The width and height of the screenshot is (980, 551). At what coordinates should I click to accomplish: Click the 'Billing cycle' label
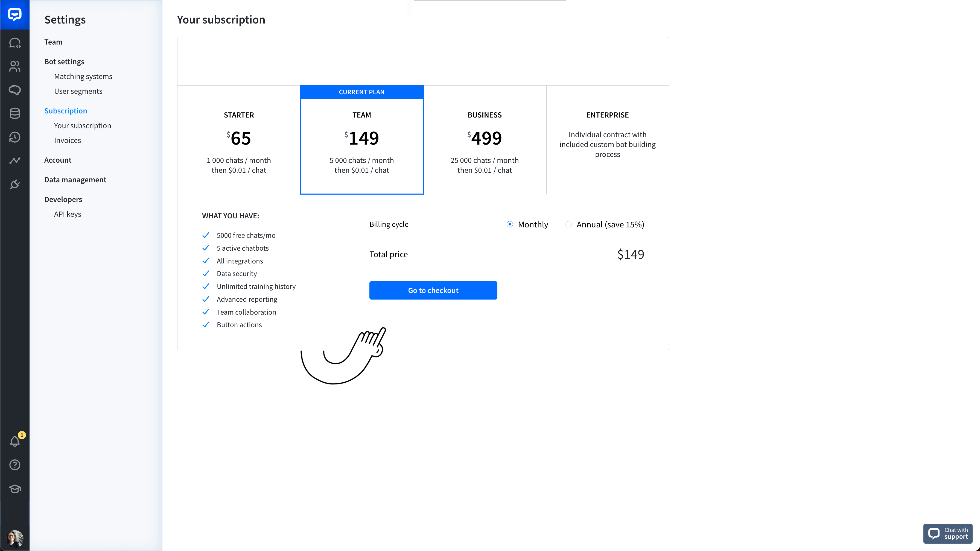click(389, 224)
